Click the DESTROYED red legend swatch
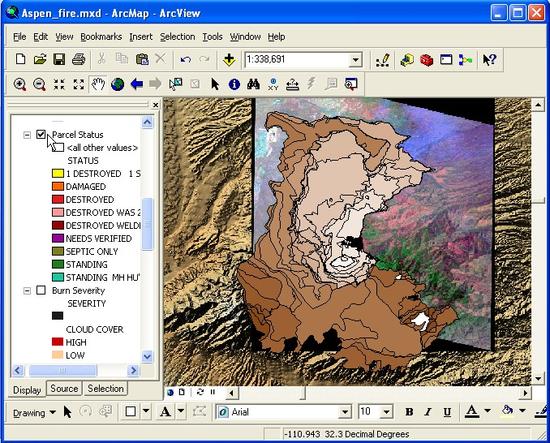 (x=58, y=200)
